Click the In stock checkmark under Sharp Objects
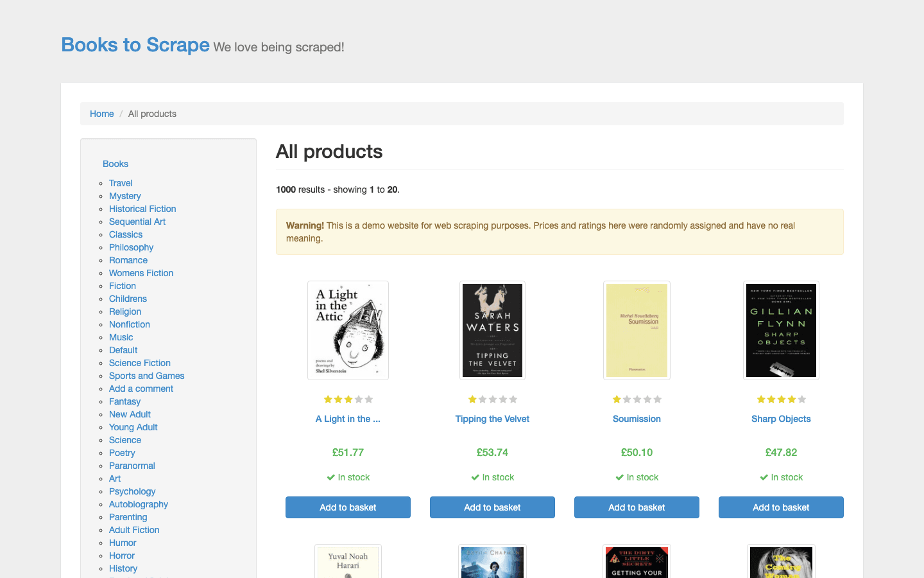The height and width of the screenshot is (578, 924). (762, 477)
